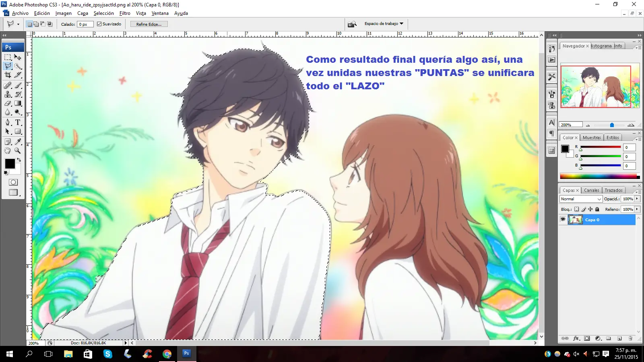Toggle lock transparent pixels
The image size is (644, 362).
(576, 209)
